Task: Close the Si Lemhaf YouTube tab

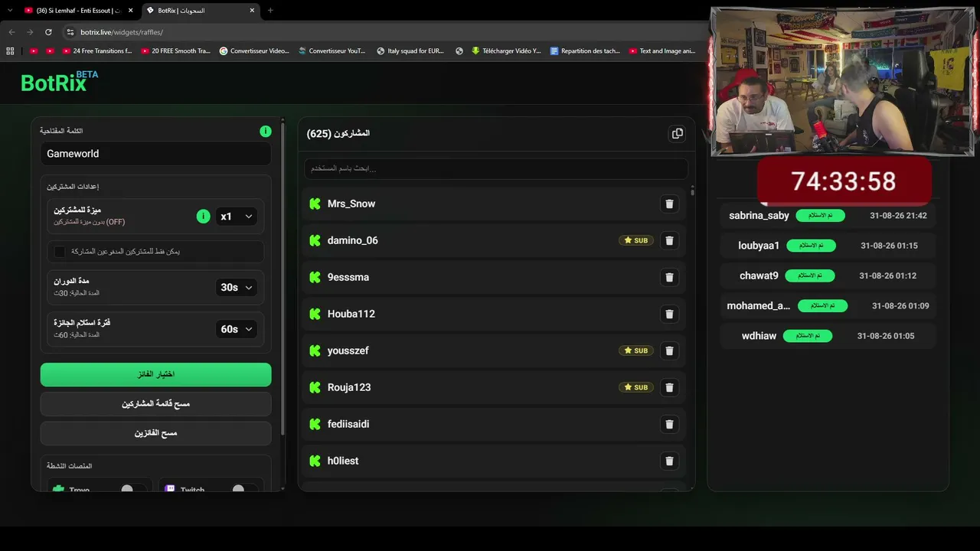Action: (x=130, y=11)
